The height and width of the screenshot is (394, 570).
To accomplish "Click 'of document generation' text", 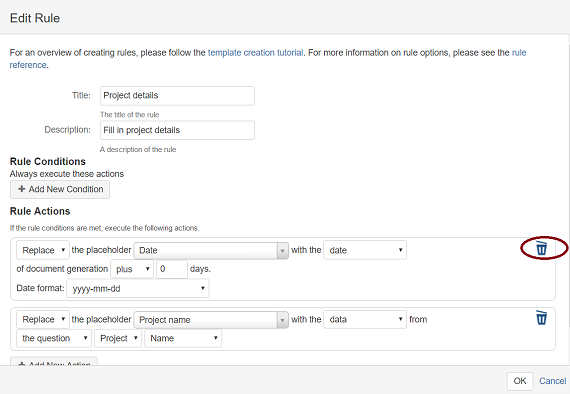I will pos(62,269).
